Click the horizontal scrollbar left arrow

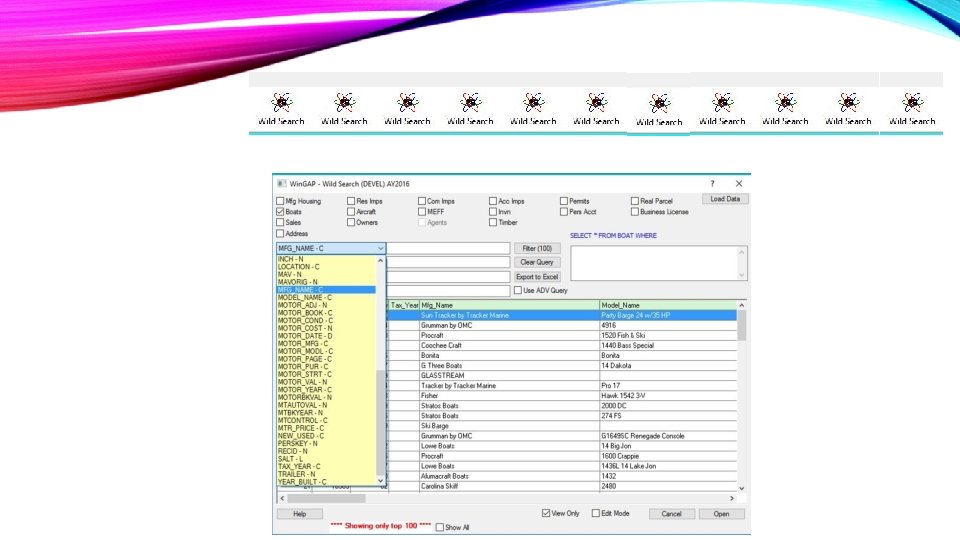282,498
